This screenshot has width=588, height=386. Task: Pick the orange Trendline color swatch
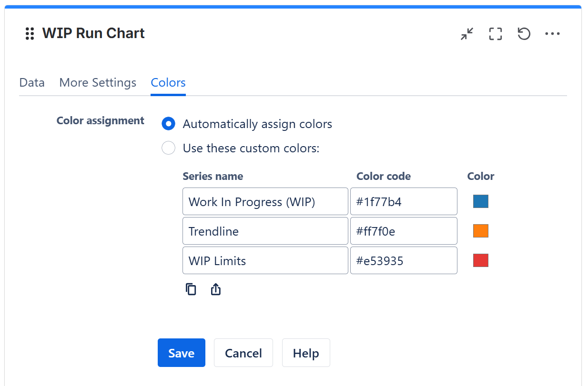click(x=480, y=231)
